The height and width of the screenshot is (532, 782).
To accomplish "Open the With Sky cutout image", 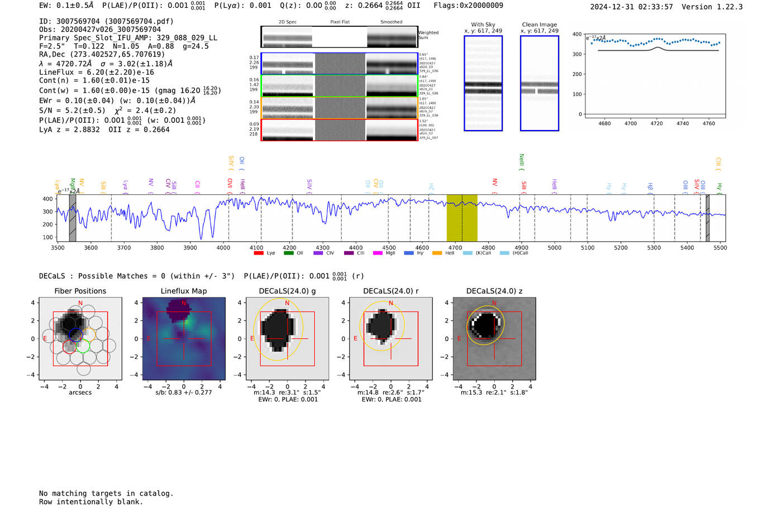I will [483, 83].
